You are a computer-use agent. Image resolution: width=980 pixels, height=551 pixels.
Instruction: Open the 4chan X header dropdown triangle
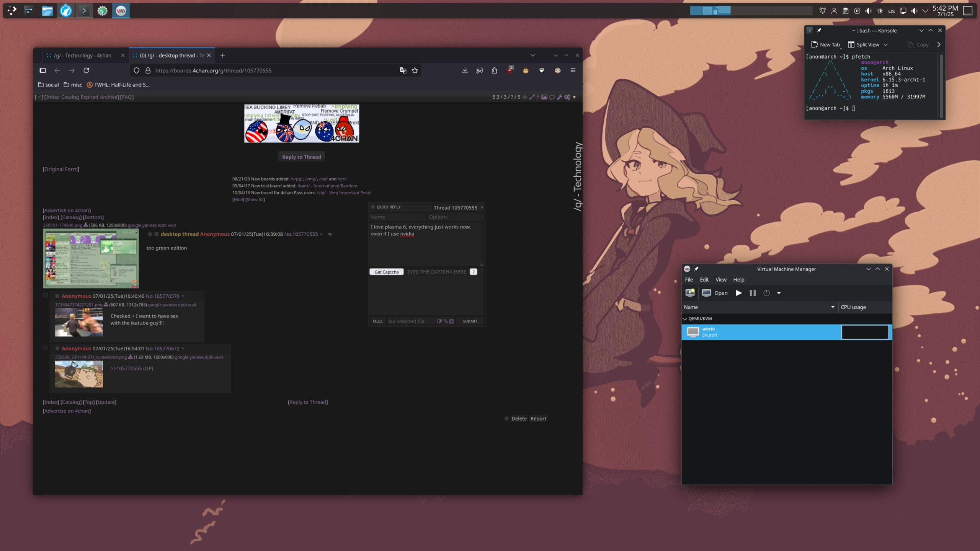click(x=574, y=97)
